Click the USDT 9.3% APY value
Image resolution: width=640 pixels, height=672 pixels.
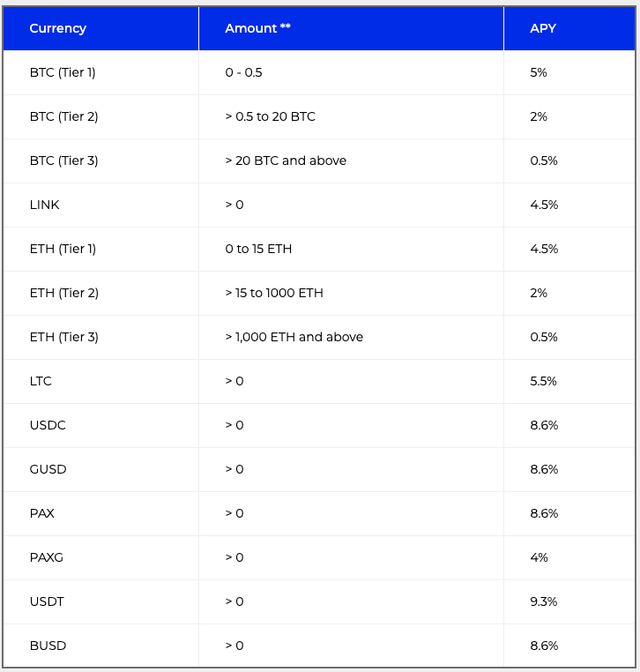[x=544, y=601]
